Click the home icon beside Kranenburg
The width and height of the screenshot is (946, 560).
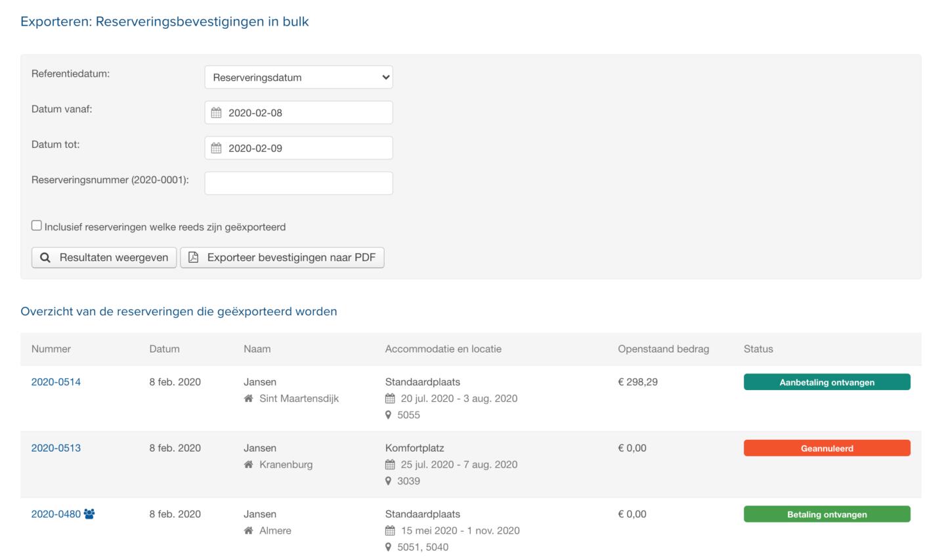tap(248, 465)
